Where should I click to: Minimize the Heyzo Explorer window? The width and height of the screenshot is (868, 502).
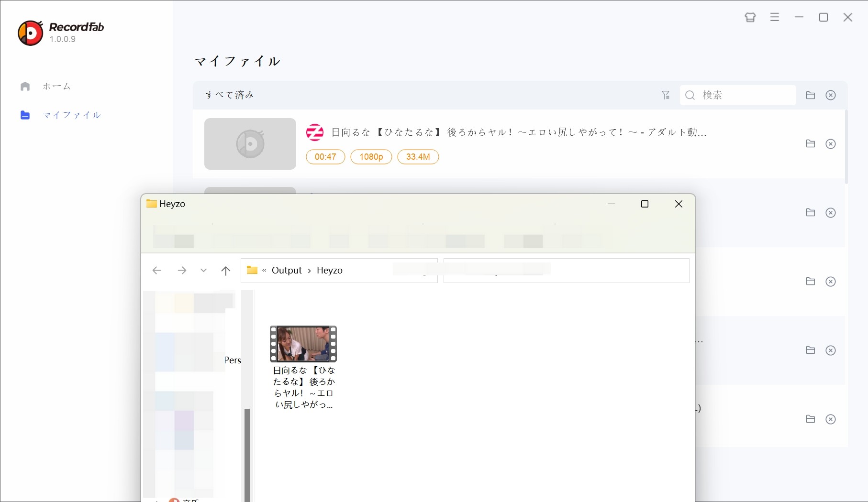612,204
